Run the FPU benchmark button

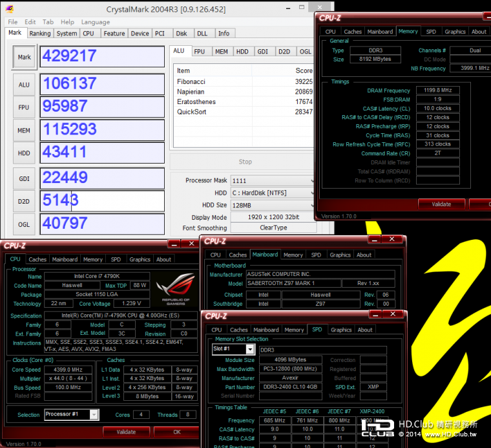coord(24,107)
